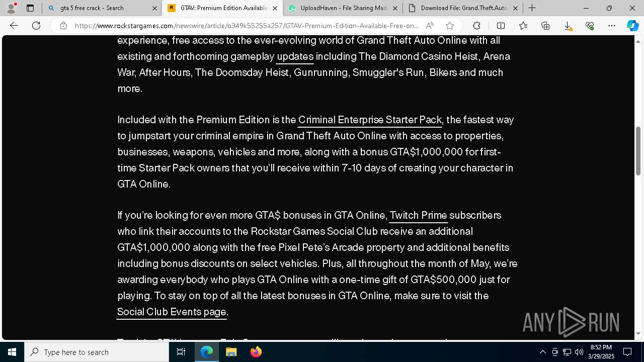Go back to the previous page
The height and width of the screenshot is (362, 644).
[x=14, y=26]
